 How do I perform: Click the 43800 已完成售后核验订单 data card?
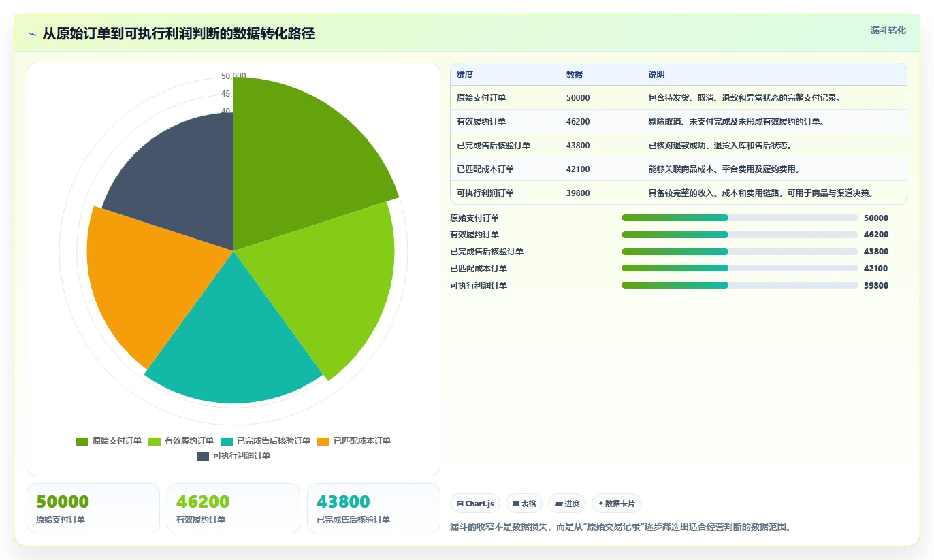374,508
